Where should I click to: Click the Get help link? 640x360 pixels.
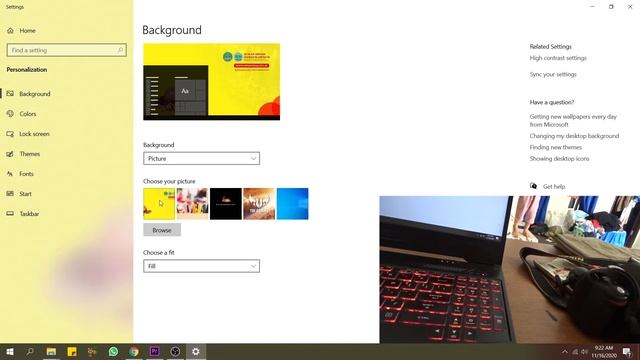tap(554, 187)
